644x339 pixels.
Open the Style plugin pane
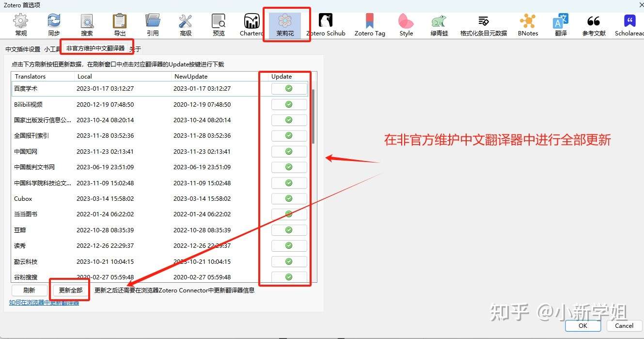406,25
